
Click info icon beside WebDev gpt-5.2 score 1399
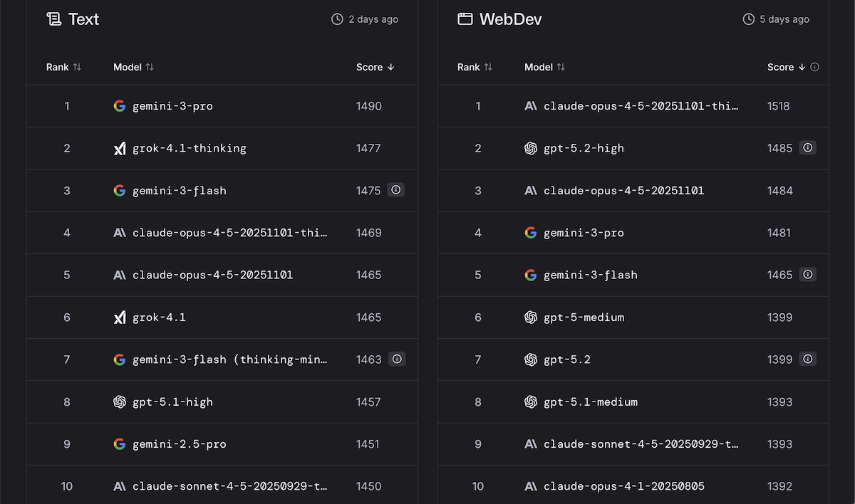pos(807,359)
